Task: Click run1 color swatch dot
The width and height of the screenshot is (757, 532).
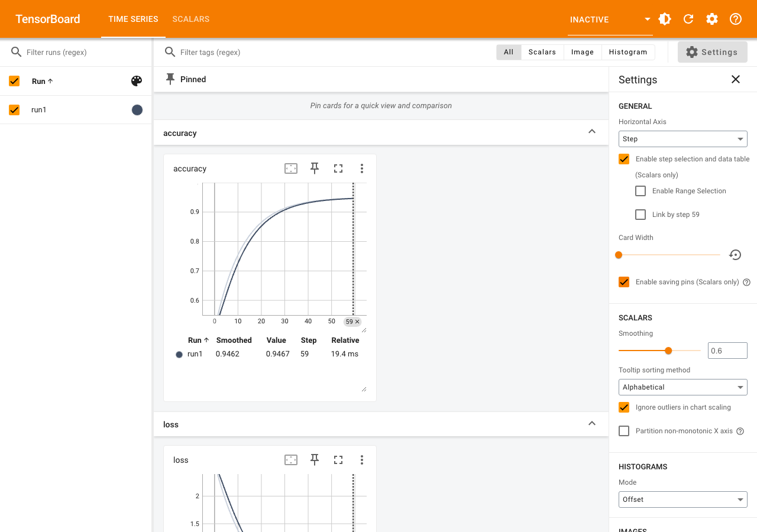Action: coord(137,109)
